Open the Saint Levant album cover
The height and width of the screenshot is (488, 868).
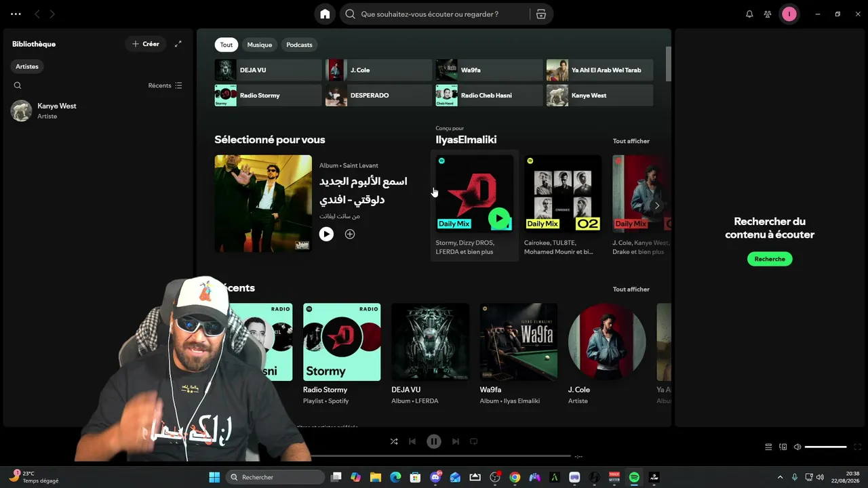point(263,203)
